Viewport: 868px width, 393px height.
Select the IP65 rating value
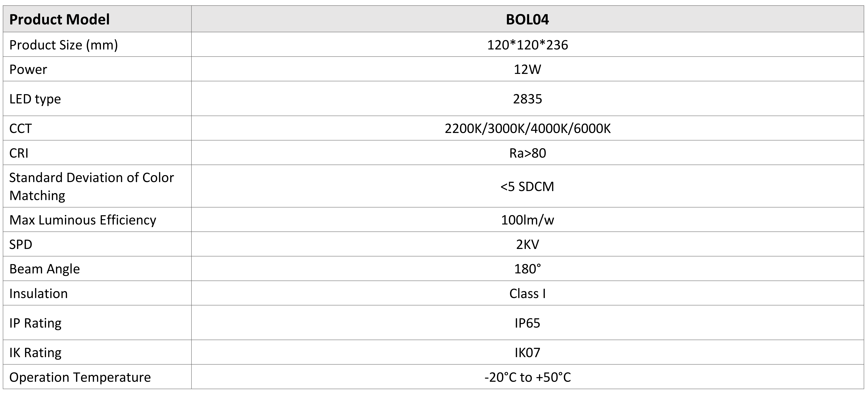point(527,323)
